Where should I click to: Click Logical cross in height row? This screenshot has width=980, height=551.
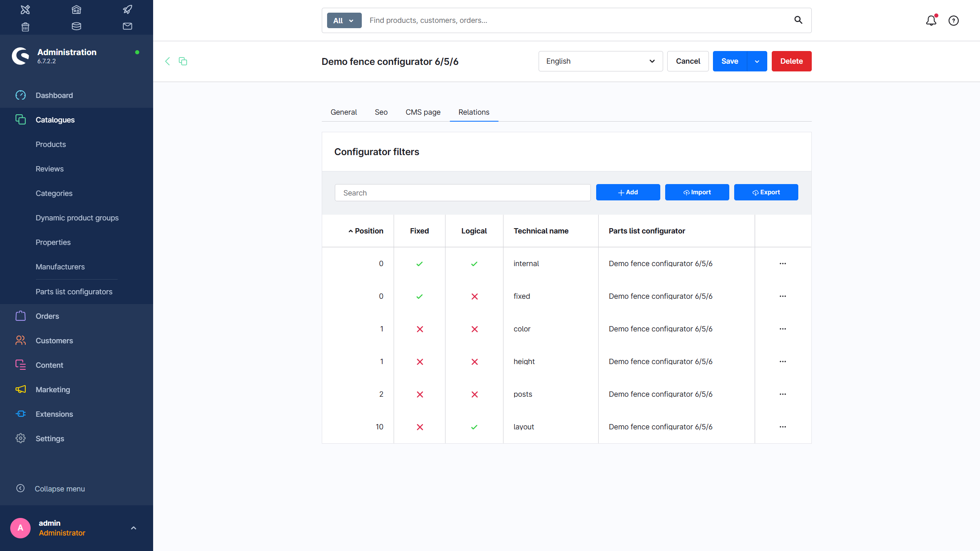474,362
